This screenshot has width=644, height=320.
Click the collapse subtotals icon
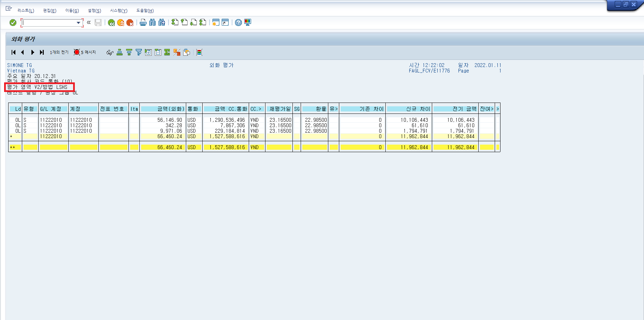pos(158,52)
